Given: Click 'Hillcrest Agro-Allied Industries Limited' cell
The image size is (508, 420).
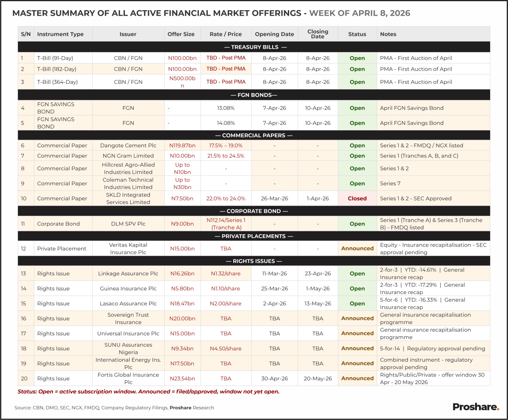Looking at the screenshot, I should (x=128, y=168).
